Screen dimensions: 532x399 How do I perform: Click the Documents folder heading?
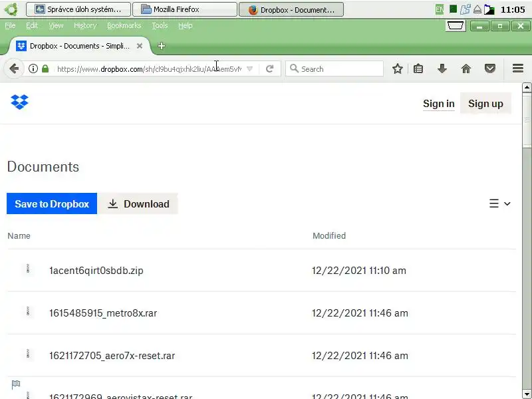(x=43, y=167)
